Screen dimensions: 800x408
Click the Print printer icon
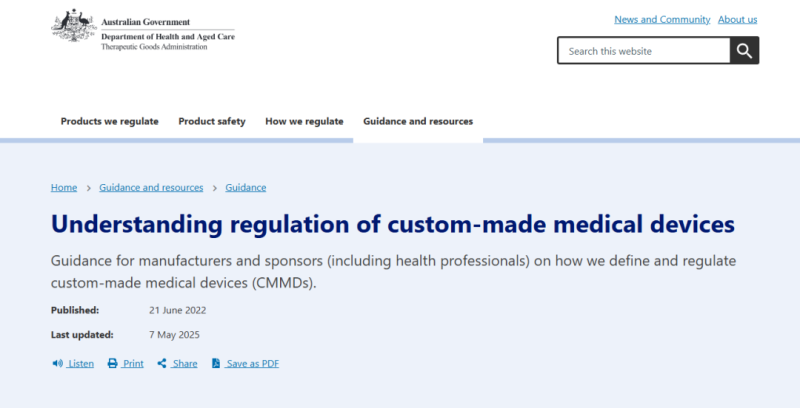click(112, 364)
